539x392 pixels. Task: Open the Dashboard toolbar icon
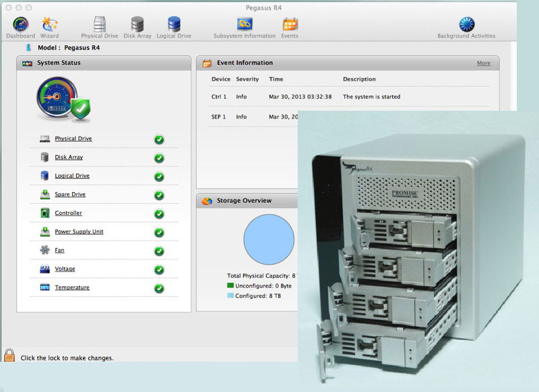pos(21,25)
